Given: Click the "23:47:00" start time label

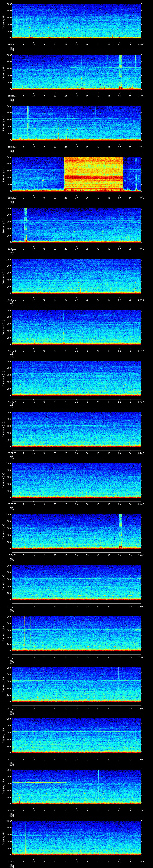Looking at the screenshot, I should pyautogui.click(x=12, y=198).
